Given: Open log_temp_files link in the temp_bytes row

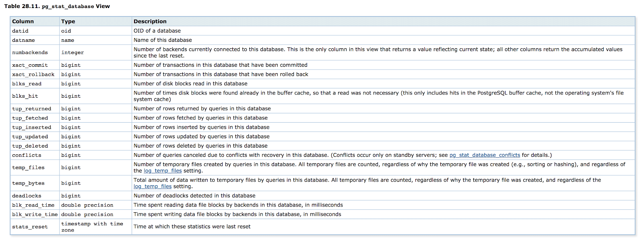Looking at the screenshot, I should [x=153, y=187].
